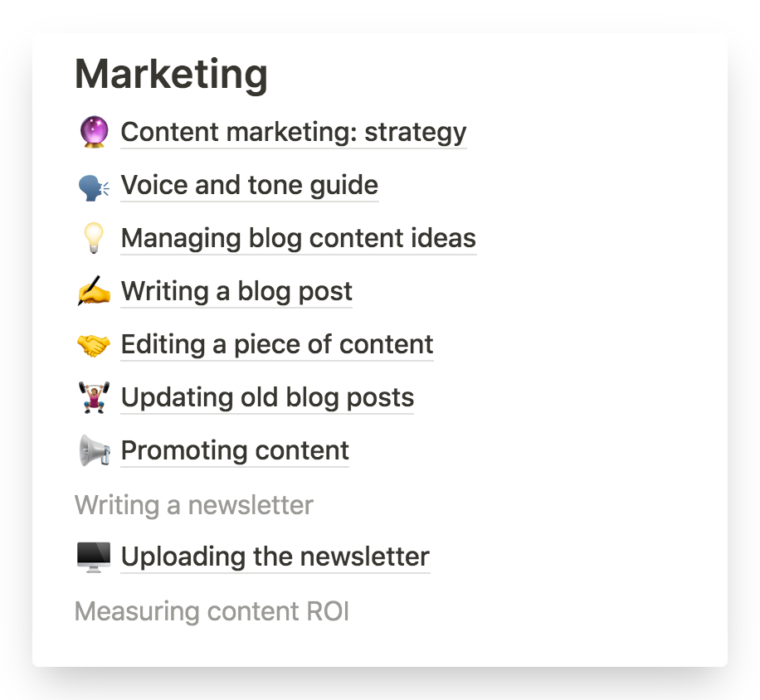The image size is (760, 700).
Task: Click the crystal ball icon beside Content marketing
Action: (x=94, y=132)
